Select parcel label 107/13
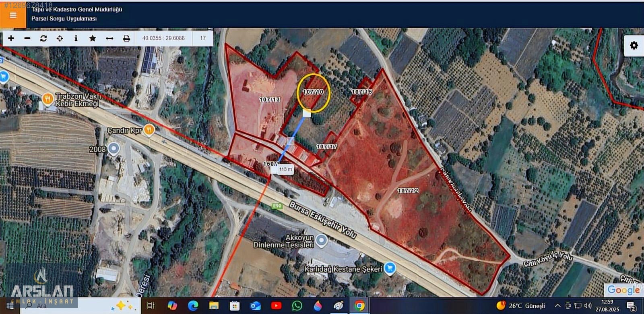The image size is (644, 314). 270,100
